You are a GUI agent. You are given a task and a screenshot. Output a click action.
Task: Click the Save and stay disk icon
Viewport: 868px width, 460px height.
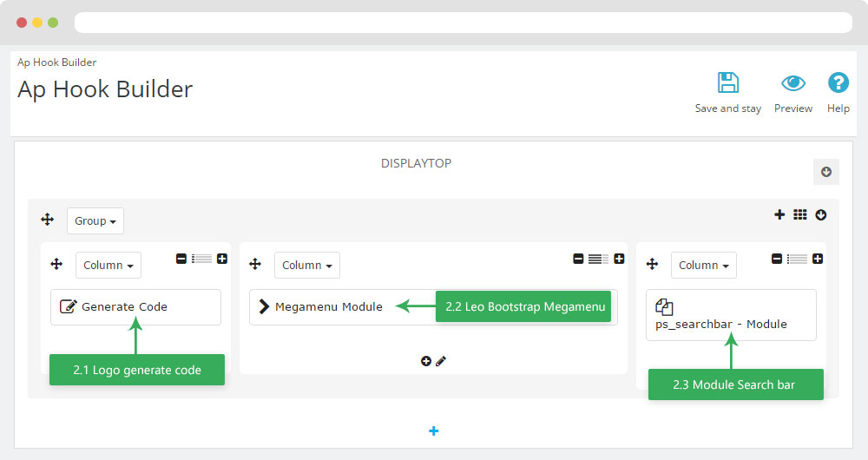tap(728, 82)
